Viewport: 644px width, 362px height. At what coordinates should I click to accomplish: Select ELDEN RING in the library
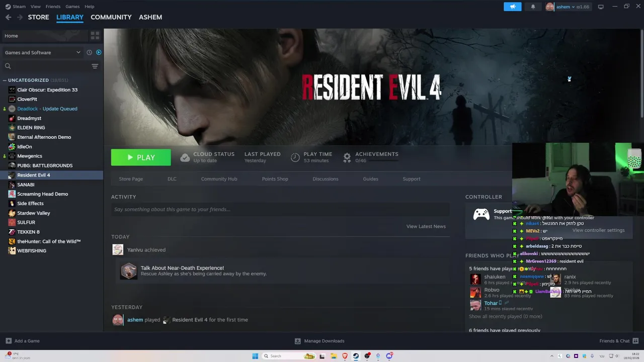pos(31,128)
